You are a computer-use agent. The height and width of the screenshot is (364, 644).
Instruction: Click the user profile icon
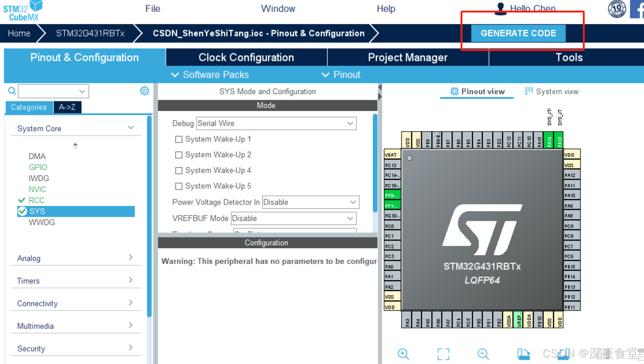[x=500, y=8]
